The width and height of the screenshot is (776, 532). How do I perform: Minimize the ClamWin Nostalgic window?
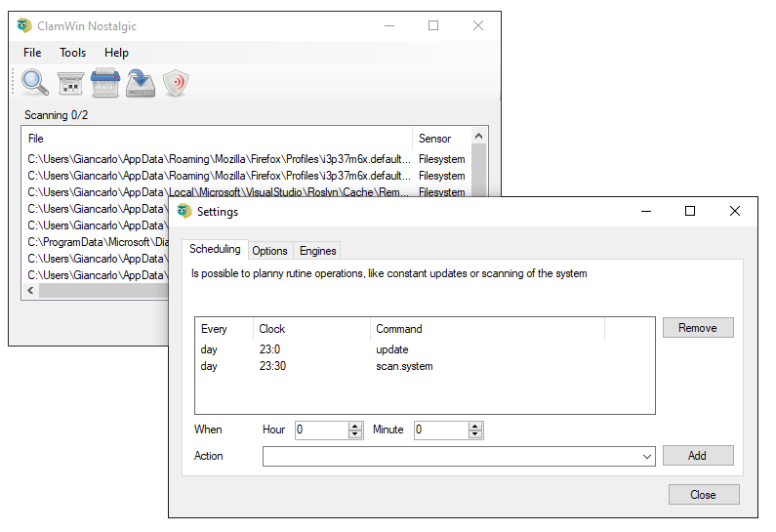coord(389,25)
